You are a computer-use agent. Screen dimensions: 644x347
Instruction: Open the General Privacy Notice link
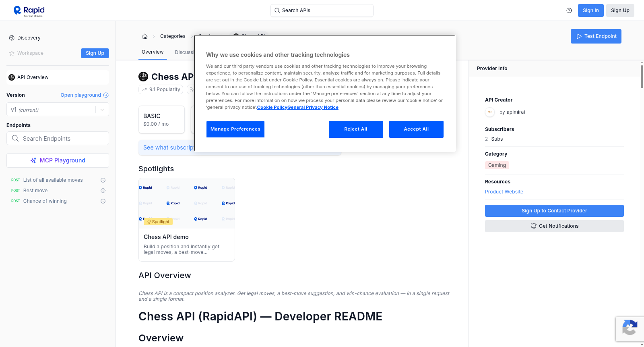[x=313, y=107]
